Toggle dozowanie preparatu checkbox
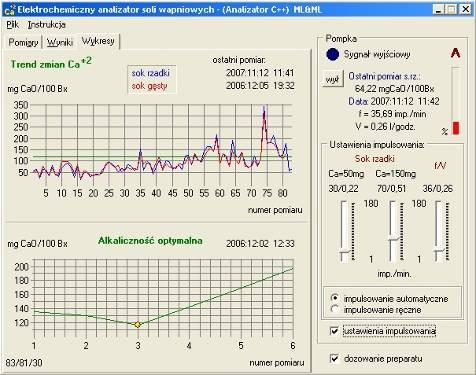476x375 pixels. coord(334,359)
